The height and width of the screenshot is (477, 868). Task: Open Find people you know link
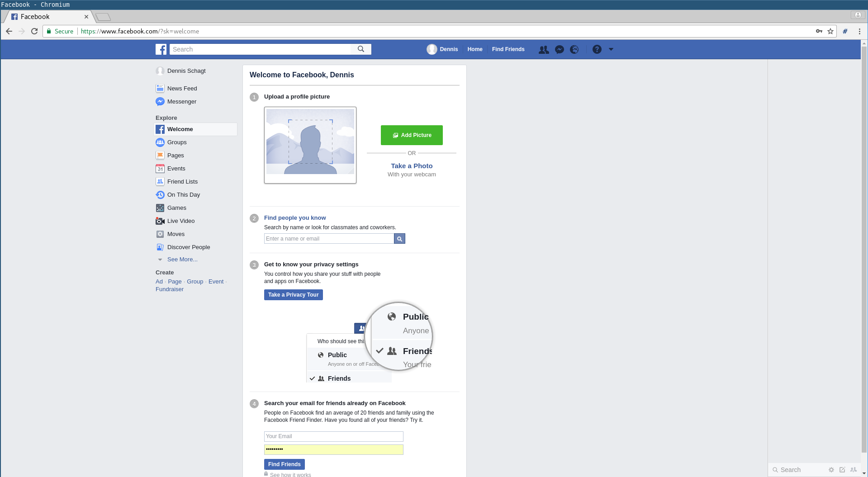(x=295, y=218)
